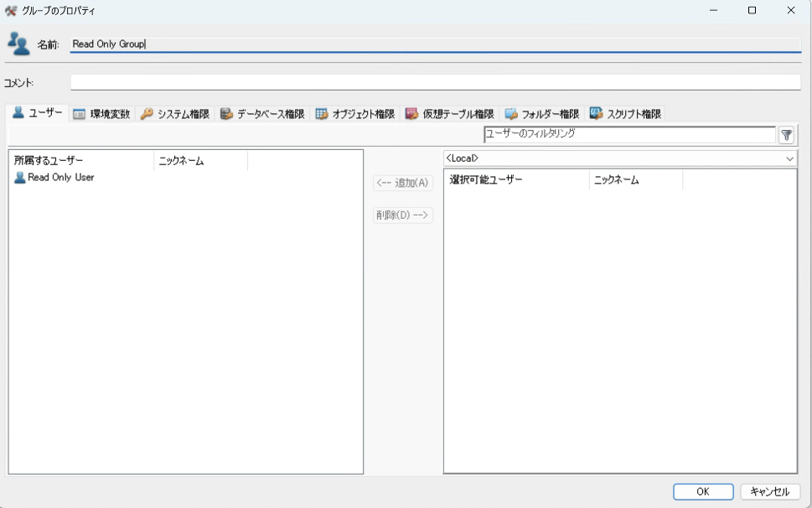This screenshot has width=812, height=508.
Task: Click the folder icon on フォルダー権限 tab
Action: [511, 114]
